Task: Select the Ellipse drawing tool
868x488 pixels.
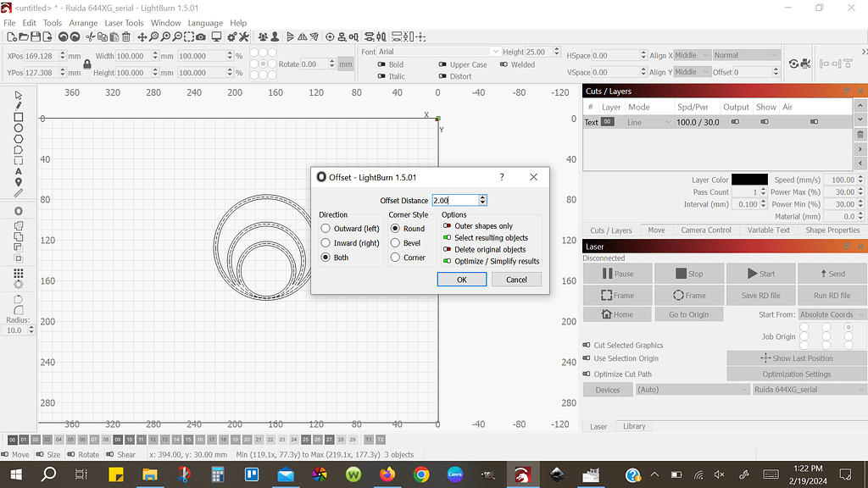Action: 18,127
